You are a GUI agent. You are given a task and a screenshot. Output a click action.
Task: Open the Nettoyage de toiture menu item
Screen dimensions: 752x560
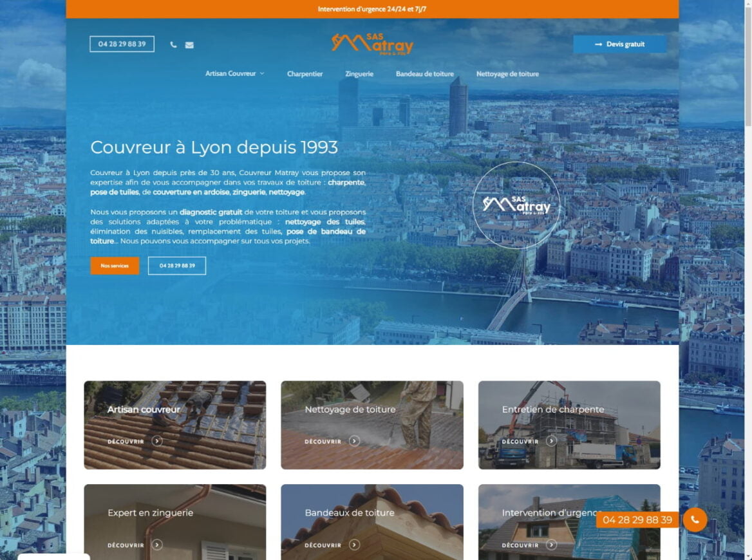(509, 73)
